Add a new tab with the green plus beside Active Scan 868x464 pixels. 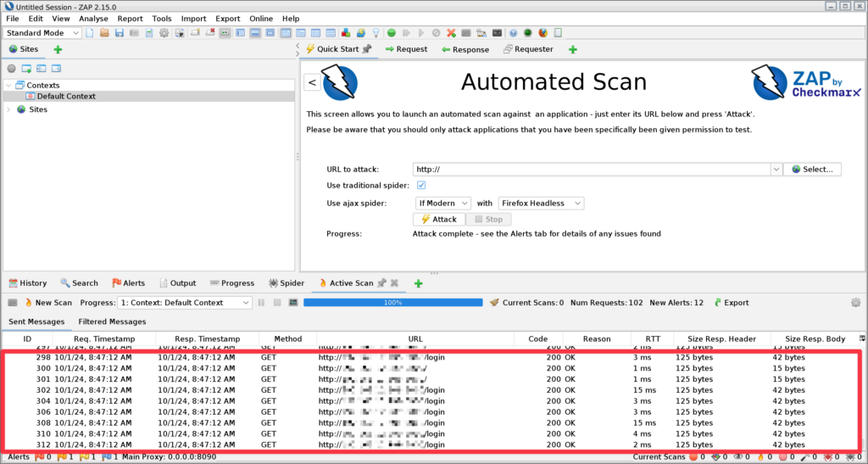(419, 283)
